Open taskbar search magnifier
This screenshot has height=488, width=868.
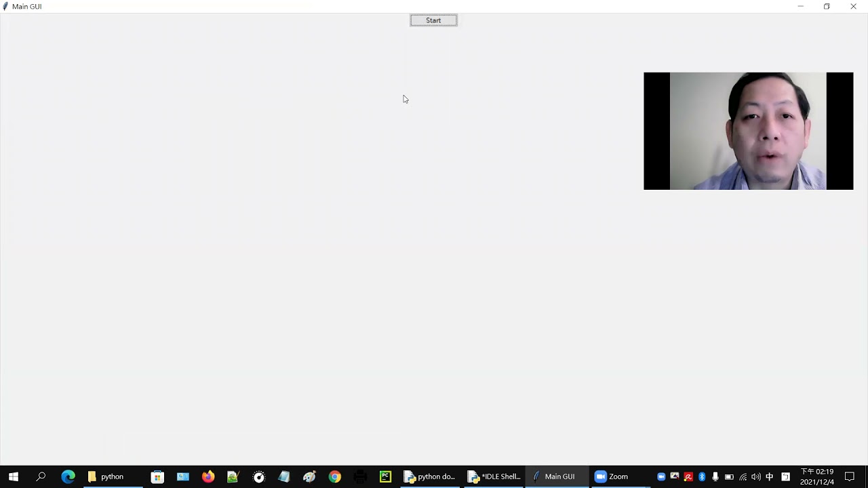(41, 476)
